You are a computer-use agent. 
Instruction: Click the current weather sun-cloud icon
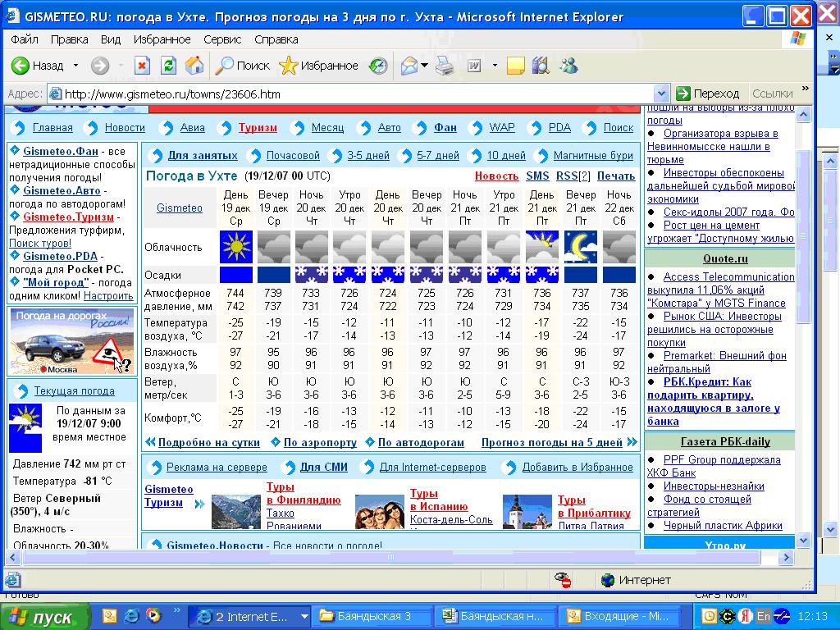coord(25,427)
